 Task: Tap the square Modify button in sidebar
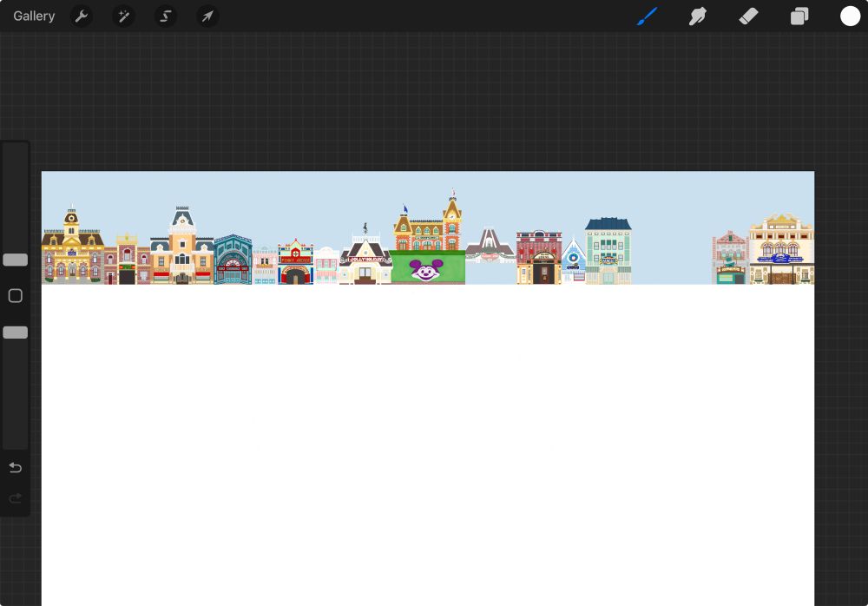pos(16,296)
